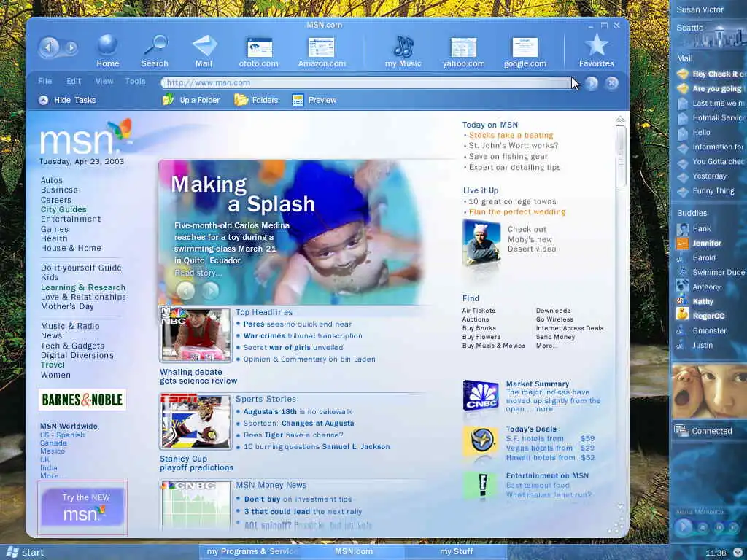The height and width of the screenshot is (560, 747).
Task: Select buddy Hank in sidebar
Action: [x=694, y=228]
